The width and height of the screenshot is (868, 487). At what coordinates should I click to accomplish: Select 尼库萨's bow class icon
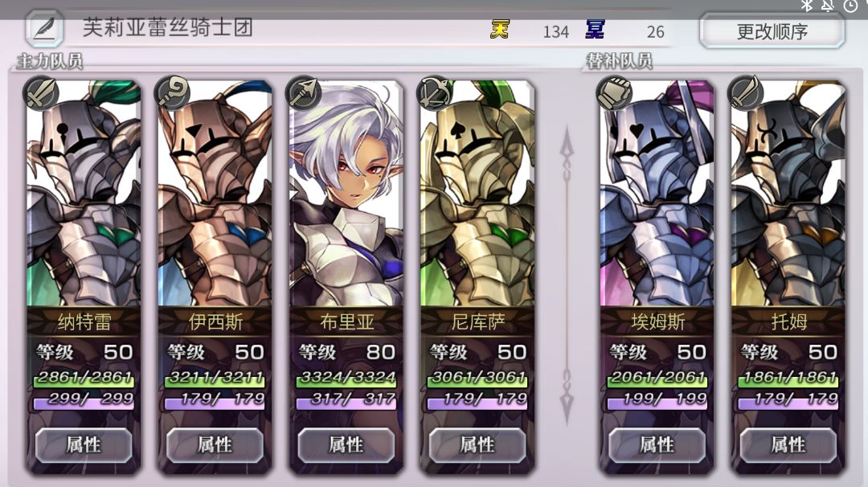(435, 92)
